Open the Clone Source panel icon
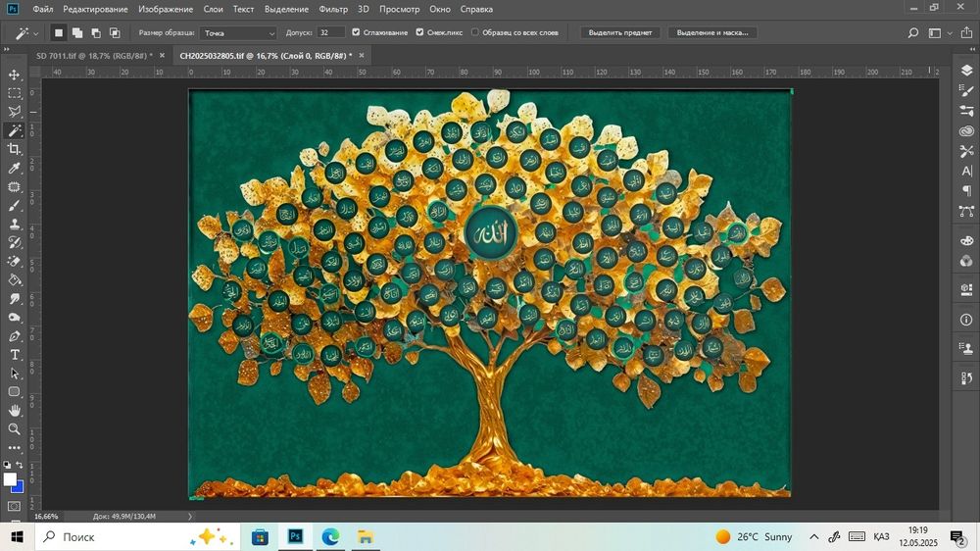 (x=966, y=348)
